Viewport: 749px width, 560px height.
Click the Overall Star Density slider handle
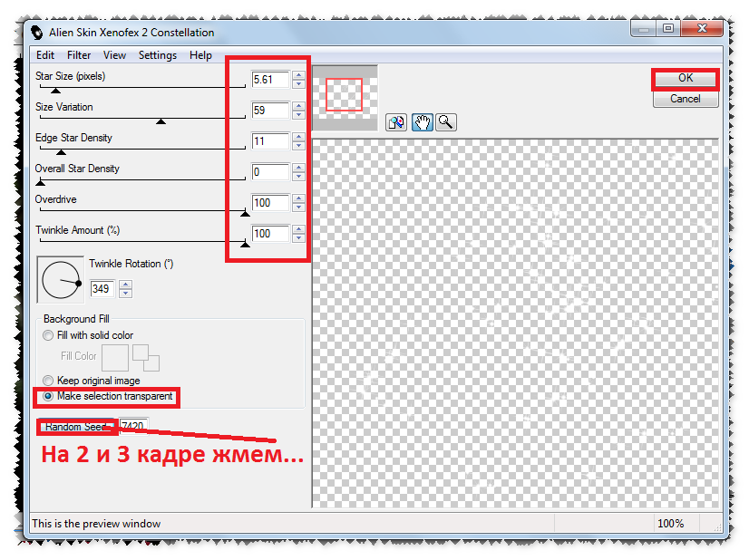coord(41,183)
